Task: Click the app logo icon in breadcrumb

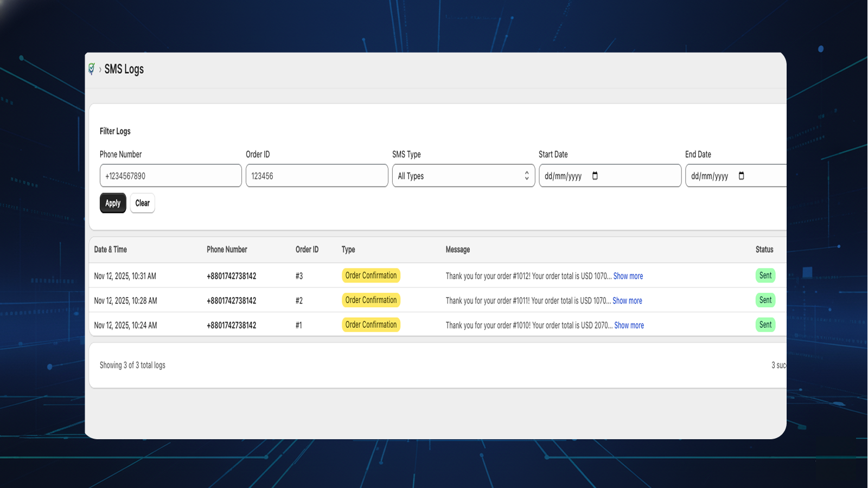Action: [92, 69]
